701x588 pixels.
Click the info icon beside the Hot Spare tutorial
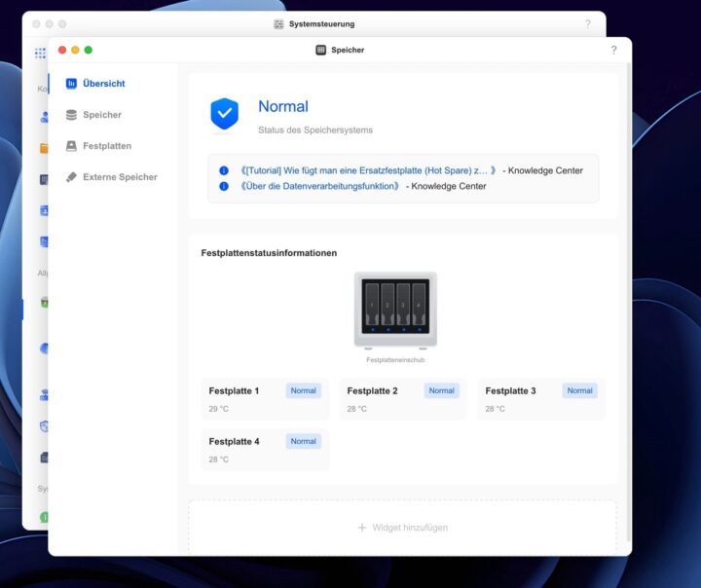pos(224,170)
